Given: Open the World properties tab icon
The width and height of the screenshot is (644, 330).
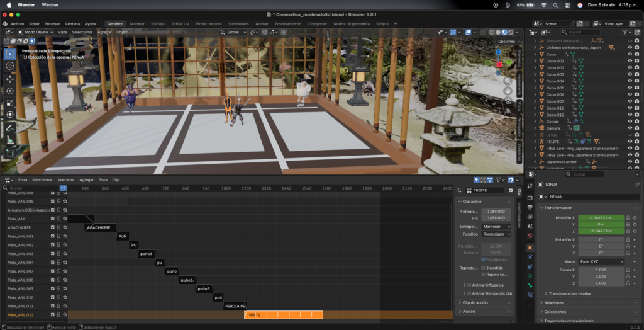Looking at the screenshot, I should (x=530, y=236).
